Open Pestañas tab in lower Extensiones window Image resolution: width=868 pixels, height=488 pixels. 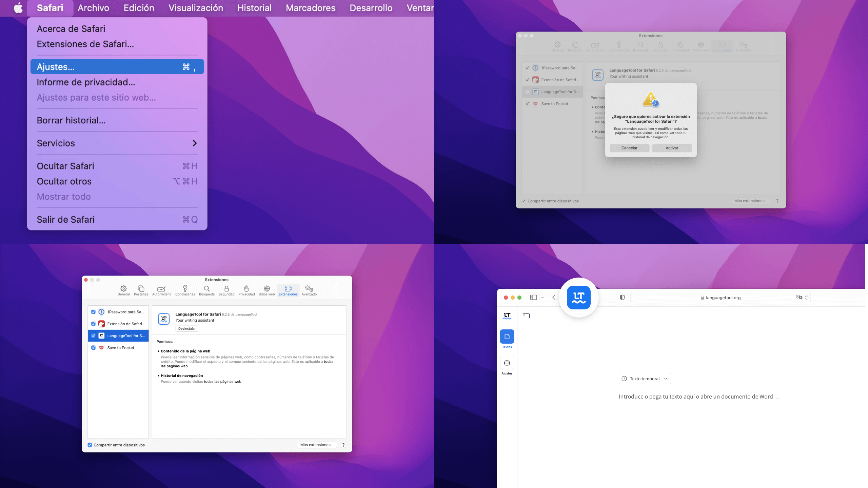[x=141, y=290]
